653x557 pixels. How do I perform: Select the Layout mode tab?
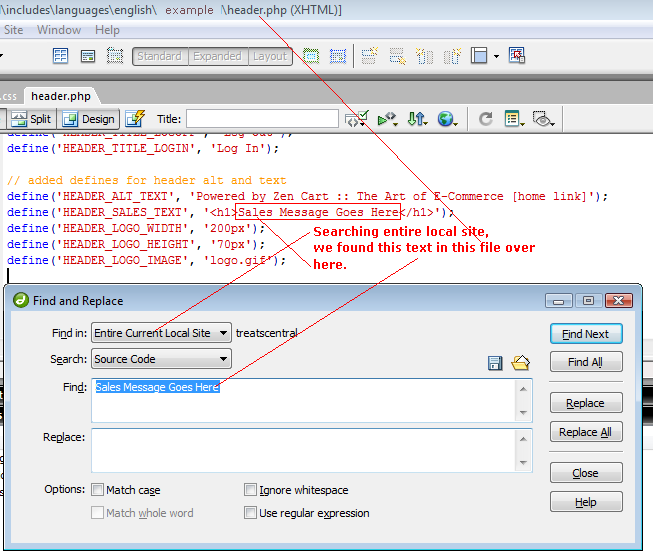pyautogui.click(x=270, y=56)
